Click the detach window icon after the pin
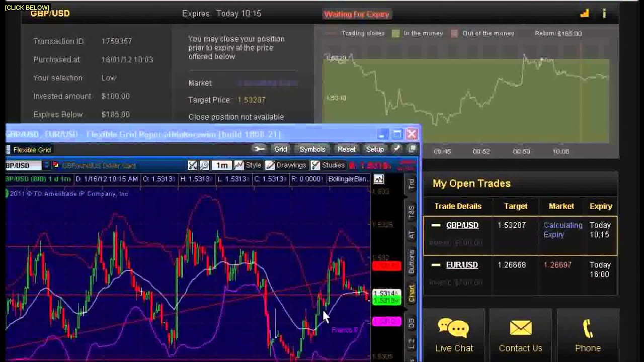This screenshot has width=644, height=362. pos(412,149)
